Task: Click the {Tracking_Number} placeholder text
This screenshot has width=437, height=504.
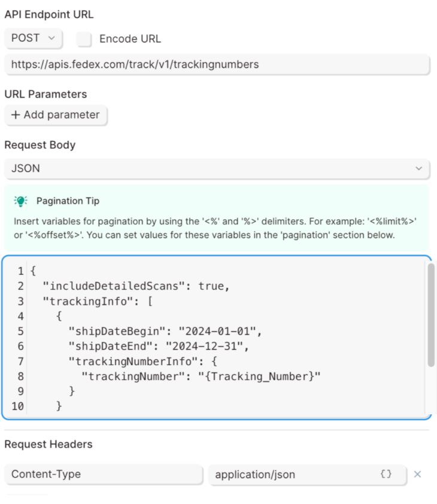Action: pyautogui.click(x=259, y=377)
